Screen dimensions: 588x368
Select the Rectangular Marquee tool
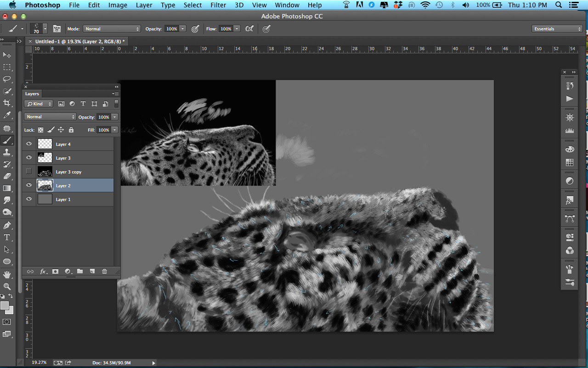click(x=7, y=67)
